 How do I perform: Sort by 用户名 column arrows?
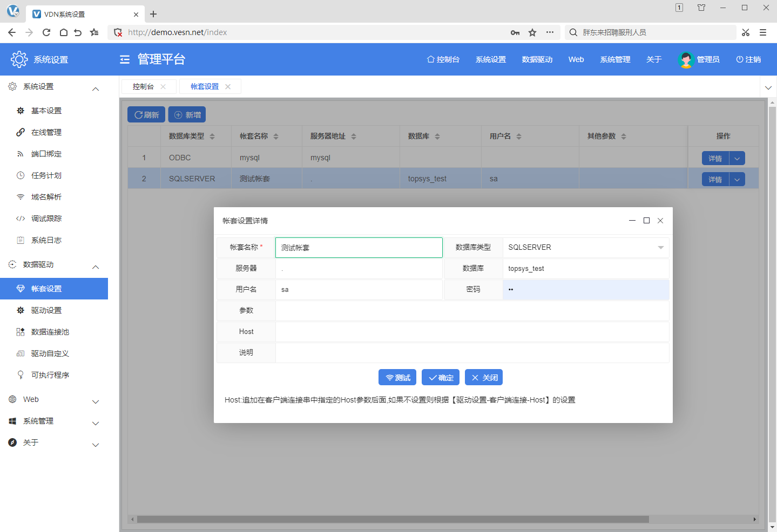519,137
